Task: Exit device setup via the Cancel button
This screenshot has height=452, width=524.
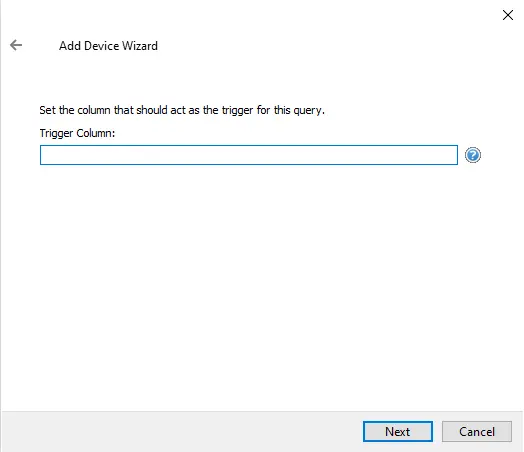Action: pos(477,431)
